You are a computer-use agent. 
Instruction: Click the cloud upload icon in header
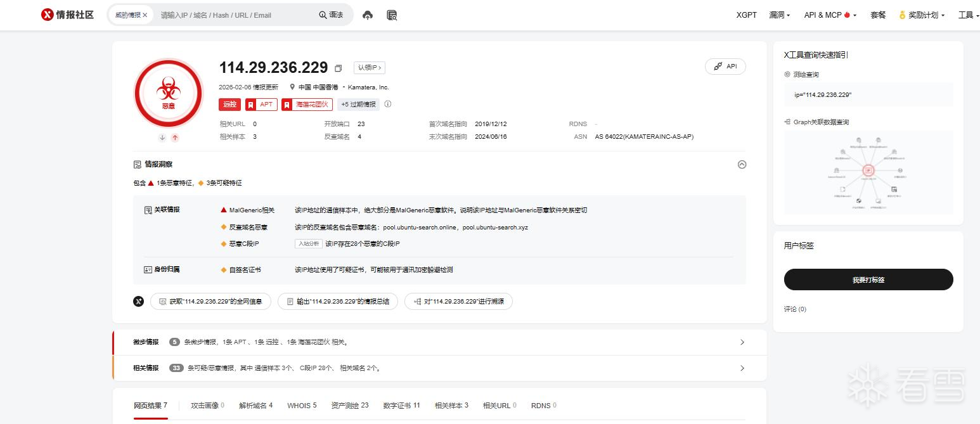[x=368, y=15]
